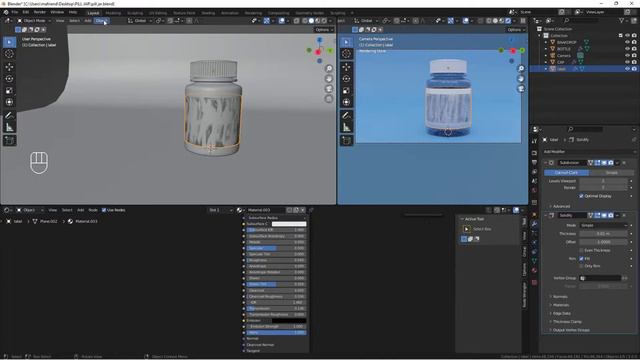640x360 pixels.
Task: Select Catmull-Clark subdivision type
Action: click(x=567, y=173)
